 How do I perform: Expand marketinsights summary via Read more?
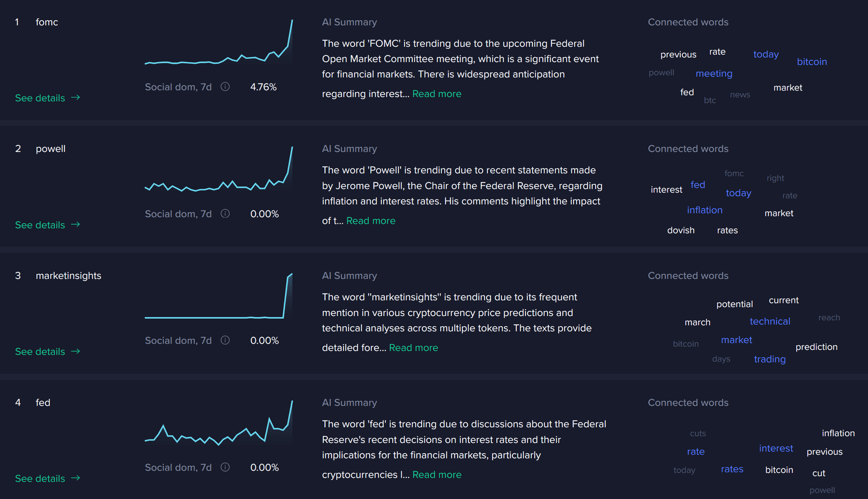tap(413, 348)
